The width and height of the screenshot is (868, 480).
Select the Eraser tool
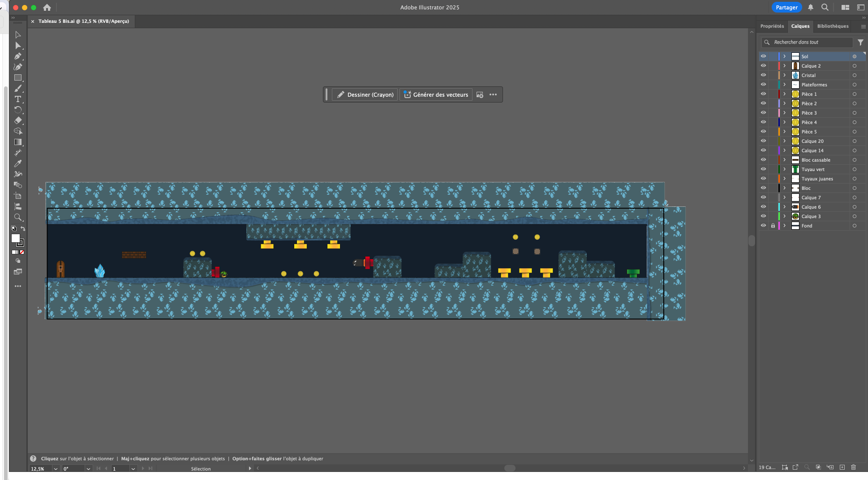point(18,120)
